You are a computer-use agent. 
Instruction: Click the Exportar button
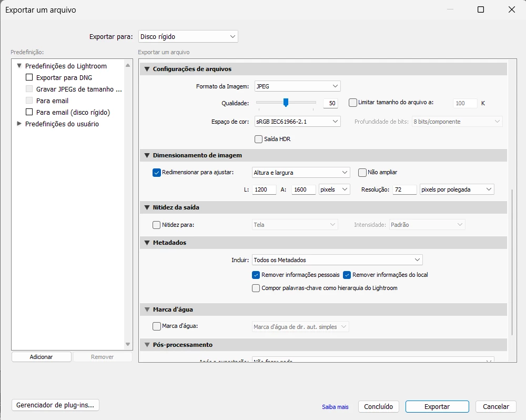tap(437, 406)
